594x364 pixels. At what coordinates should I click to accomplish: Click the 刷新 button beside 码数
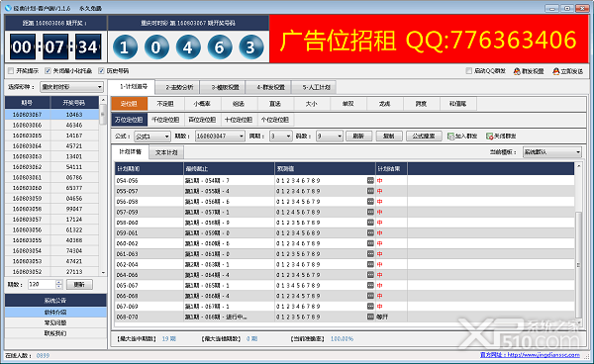point(358,136)
